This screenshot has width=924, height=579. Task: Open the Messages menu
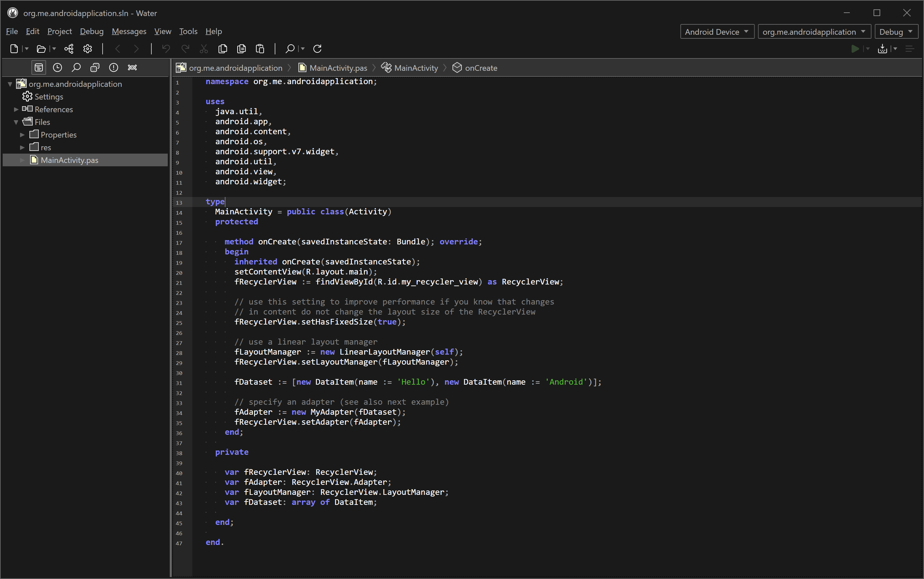point(129,31)
